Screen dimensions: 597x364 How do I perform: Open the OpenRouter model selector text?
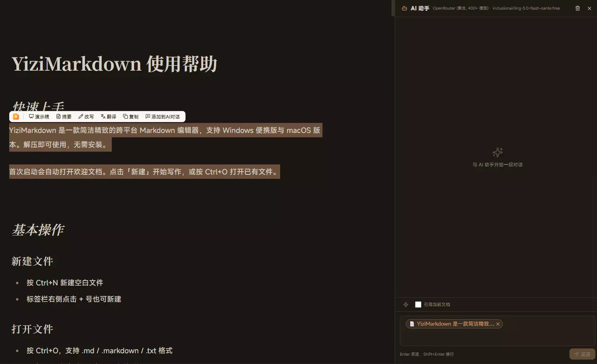coord(496,8)
